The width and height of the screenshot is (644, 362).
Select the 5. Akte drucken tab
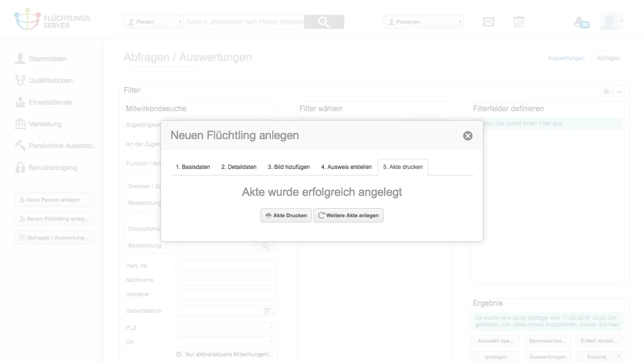tap(403, 167)
